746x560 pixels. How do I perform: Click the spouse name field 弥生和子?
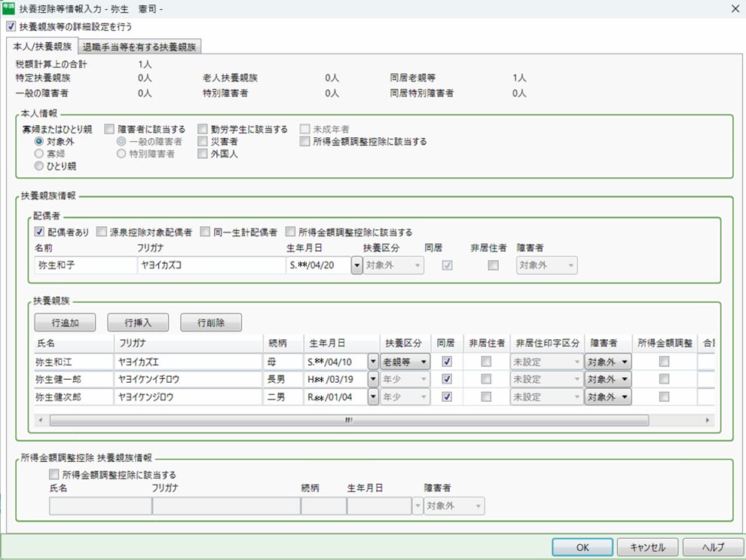85,265
